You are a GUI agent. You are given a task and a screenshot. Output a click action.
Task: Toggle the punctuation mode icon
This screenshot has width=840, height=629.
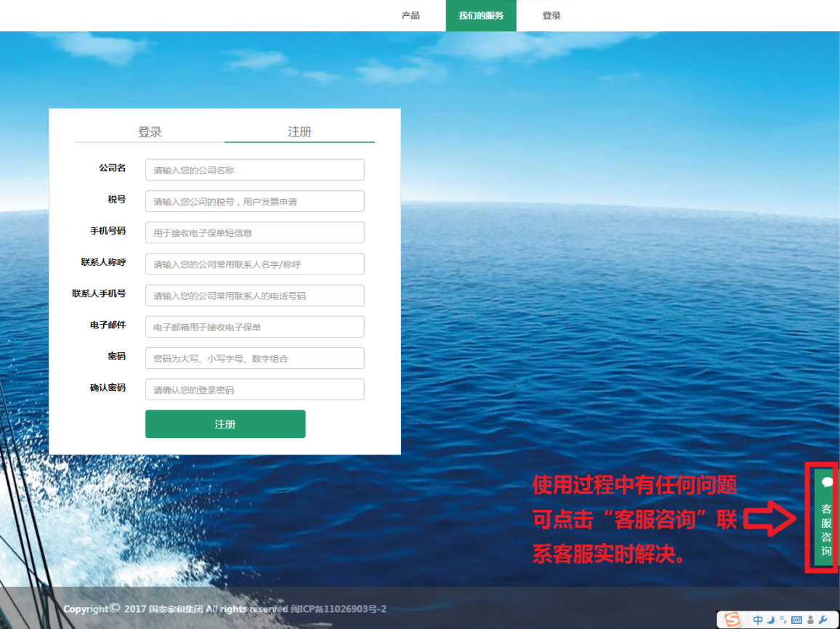point(783,620)
